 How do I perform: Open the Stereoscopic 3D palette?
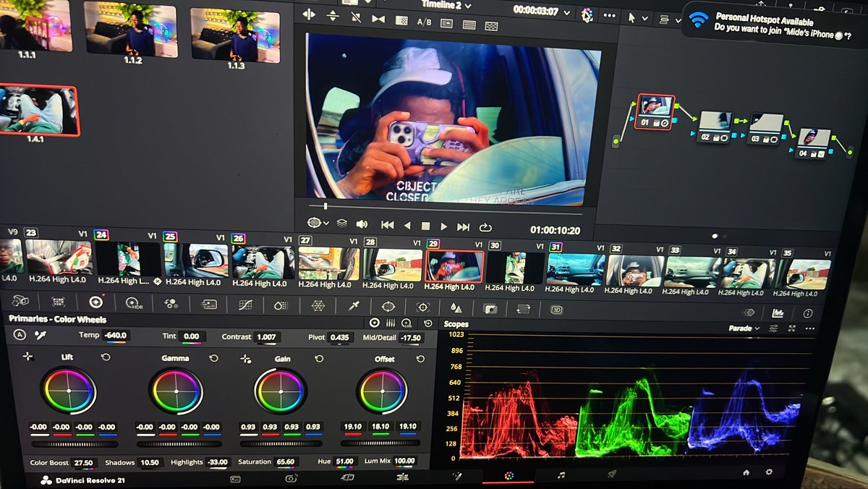click(556, 309)
